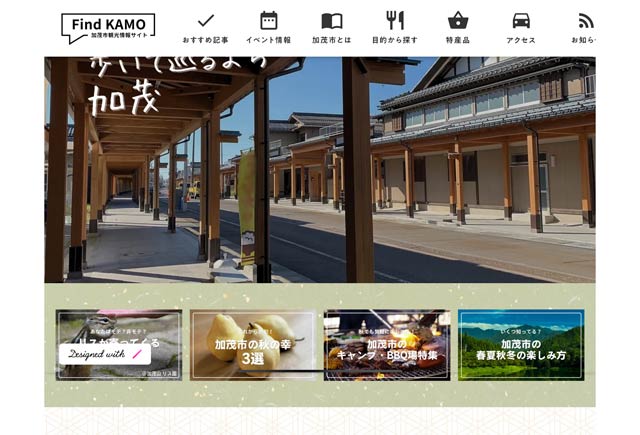Open the squirrel feature banner
This screenshot has height=435, width=640.
[119, 345]
